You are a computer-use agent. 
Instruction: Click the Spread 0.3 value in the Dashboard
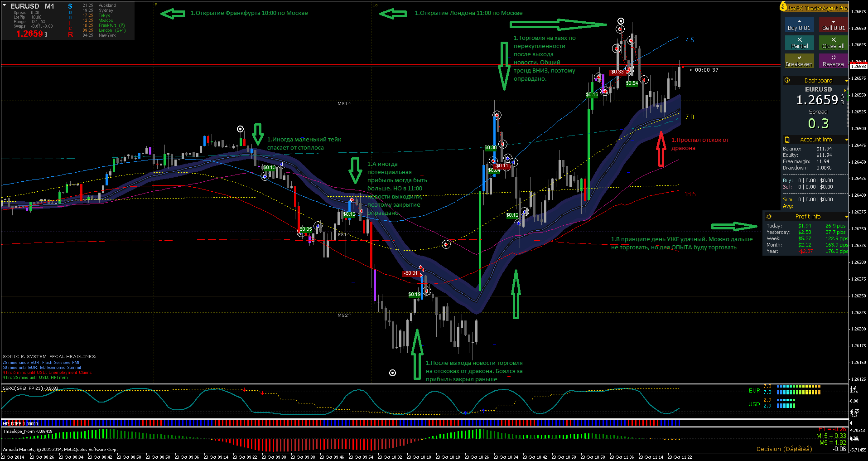(818, 123)
